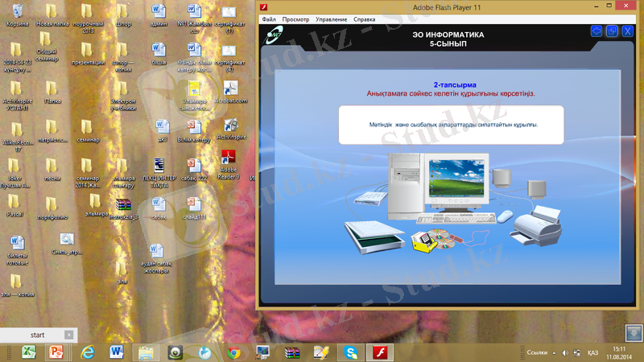Open Internet Explorer from the taskbar
Screen dimensions: 644x362
pyautogui.click(x=87, y=352)
